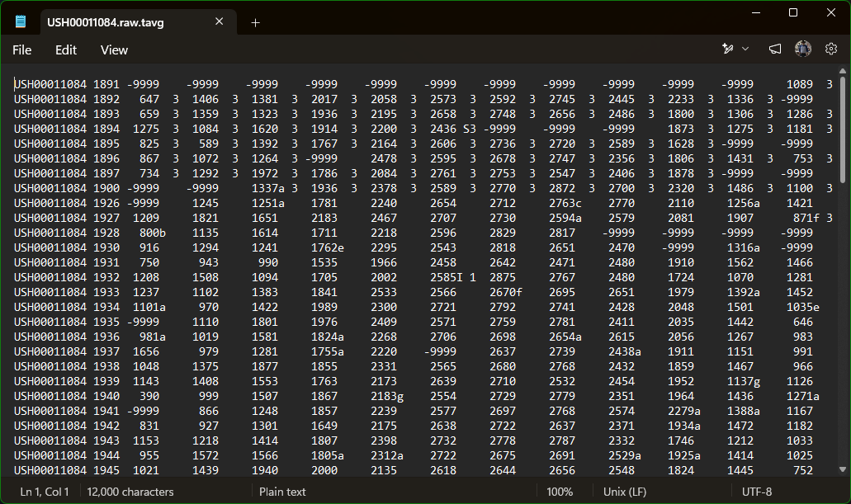851x504 pixels.
Task: Click the Notepad app icon in title bar
Action: click(21, 21)
